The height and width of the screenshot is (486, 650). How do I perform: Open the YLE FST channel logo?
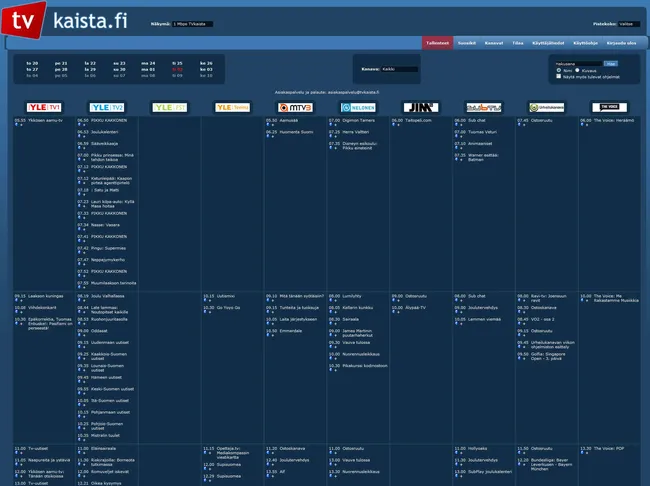coord(170,107)
